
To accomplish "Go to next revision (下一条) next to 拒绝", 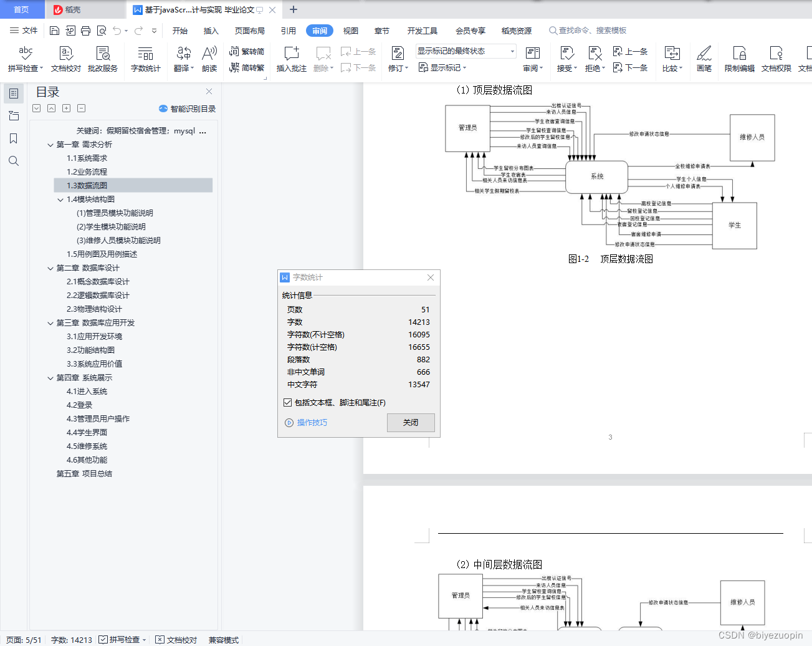I will coord(630,67).
